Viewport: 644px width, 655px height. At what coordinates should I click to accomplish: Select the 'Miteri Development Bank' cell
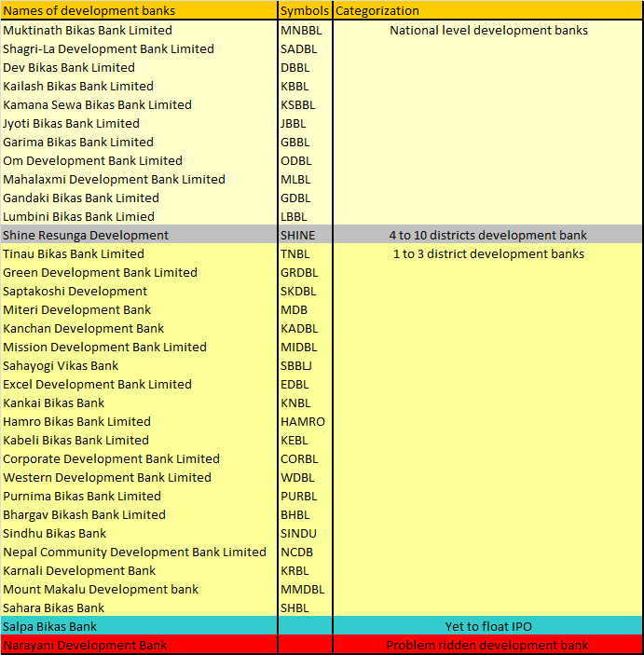(x=139, y=310)
